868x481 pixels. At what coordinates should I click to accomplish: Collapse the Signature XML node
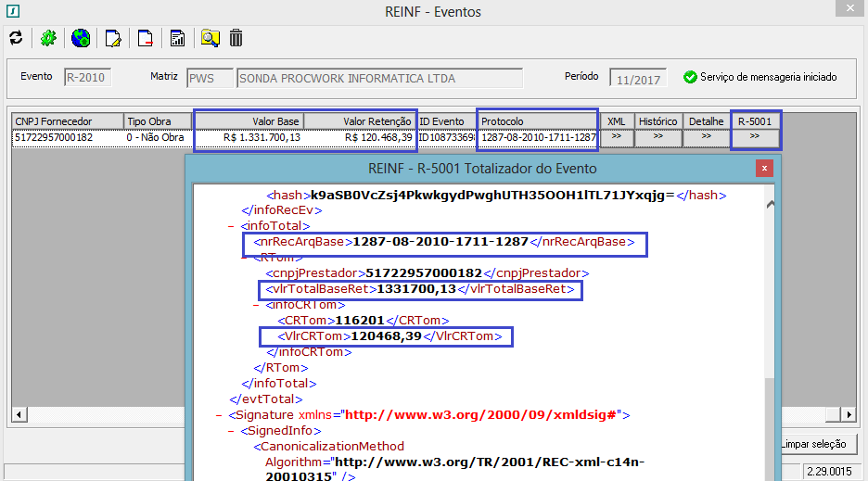tap(219, 415)
